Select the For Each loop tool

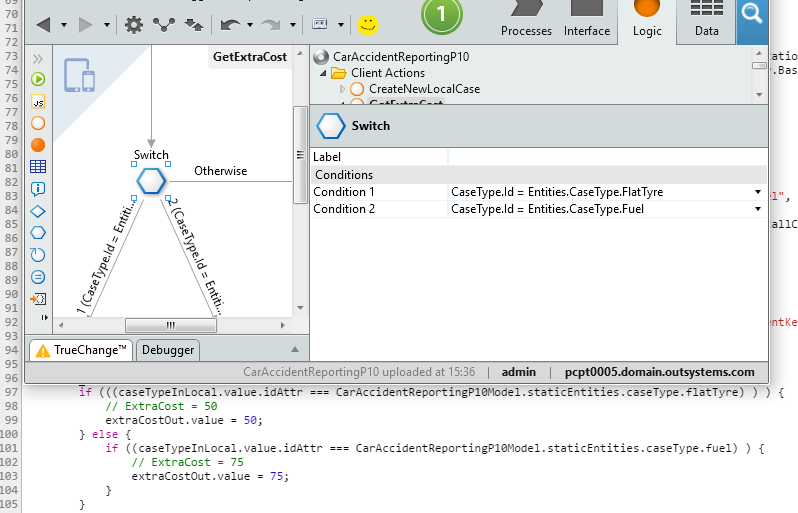38,254
